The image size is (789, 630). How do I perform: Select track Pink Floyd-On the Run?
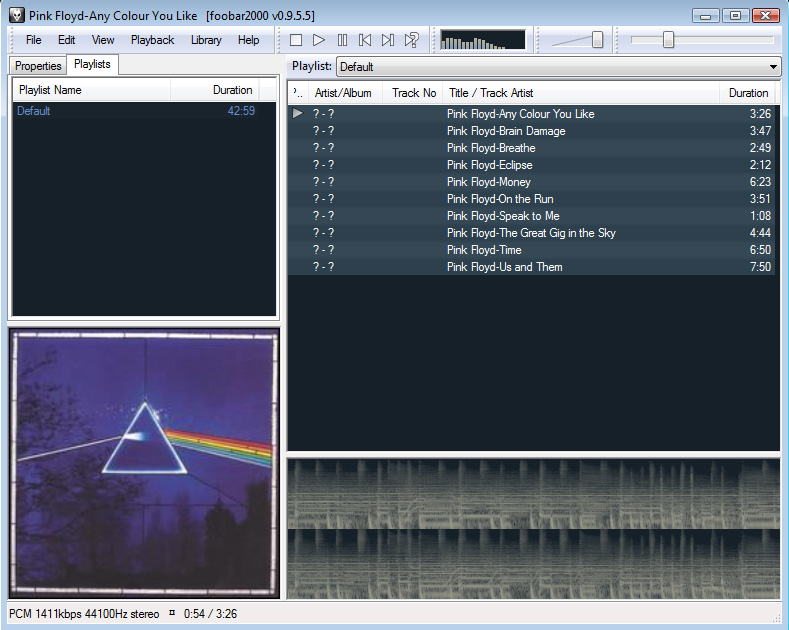(531, 199)
